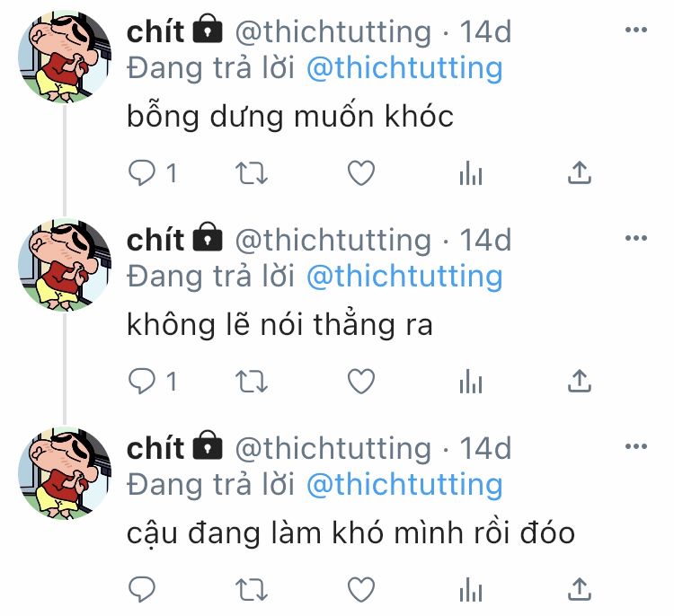Share the "bỗng dưng muốn khóc" tweet
The image size is (674, 616).
click(x=580, y=172)
